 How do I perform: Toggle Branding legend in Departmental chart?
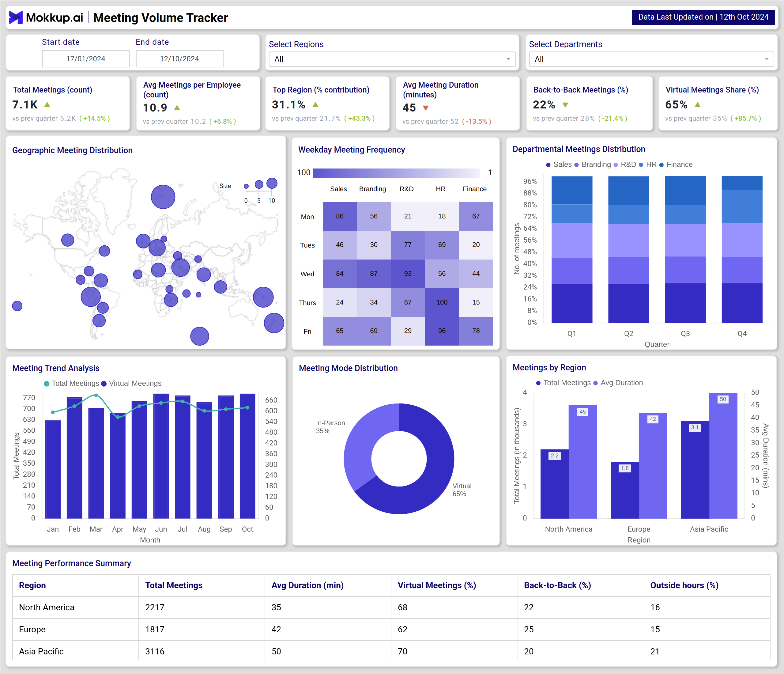pos(593,165)
